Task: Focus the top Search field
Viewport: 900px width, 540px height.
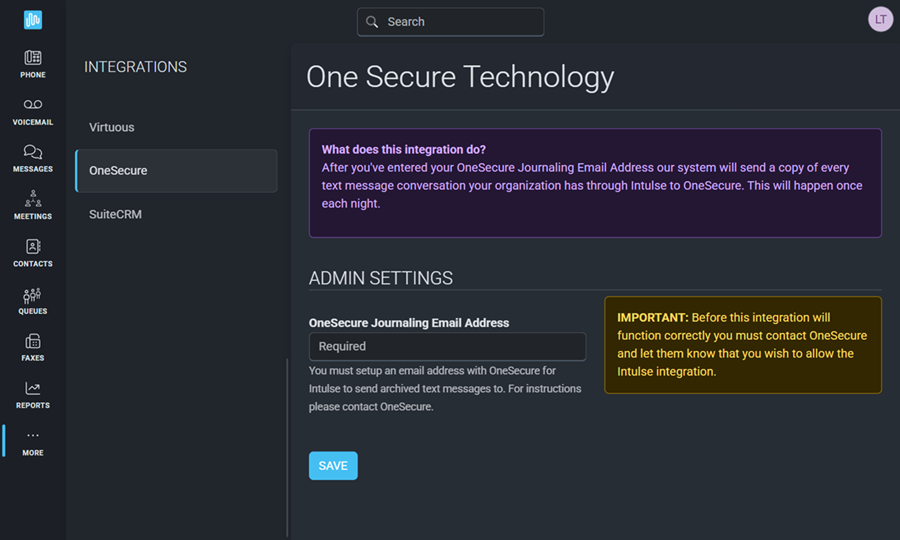Action: pyautogui.click(x=460, y=22)
